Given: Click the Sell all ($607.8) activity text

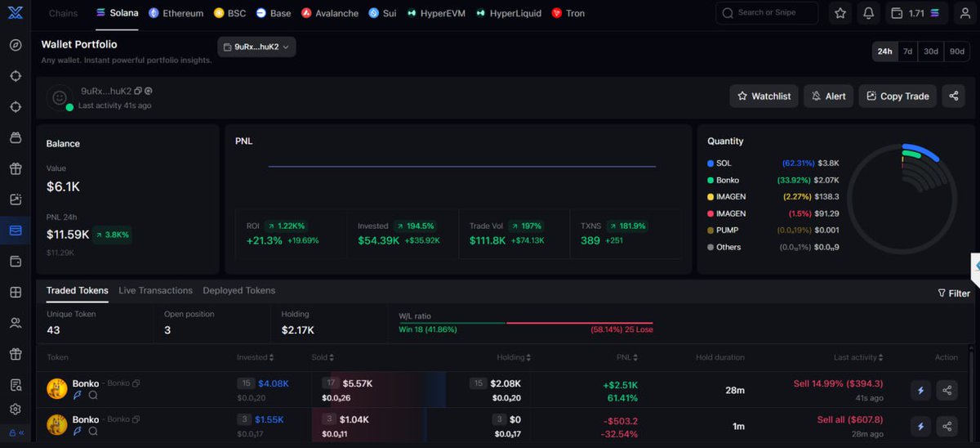Looking at the screenshot, I should tap(850, 419).
